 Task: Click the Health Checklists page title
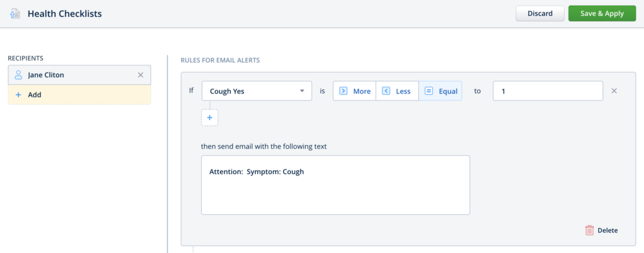pos(65,13)
